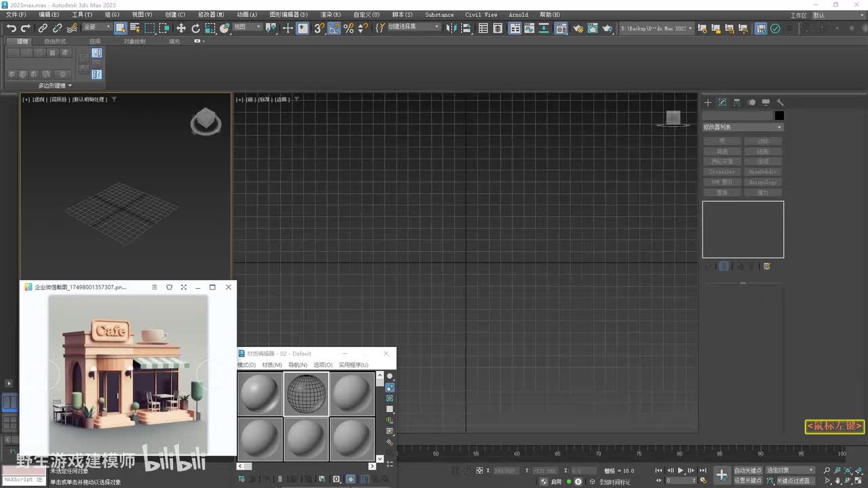868x488 pixels.
Task: Open the 选定对象 key filter dropdown
Action: tap(790, 470)
